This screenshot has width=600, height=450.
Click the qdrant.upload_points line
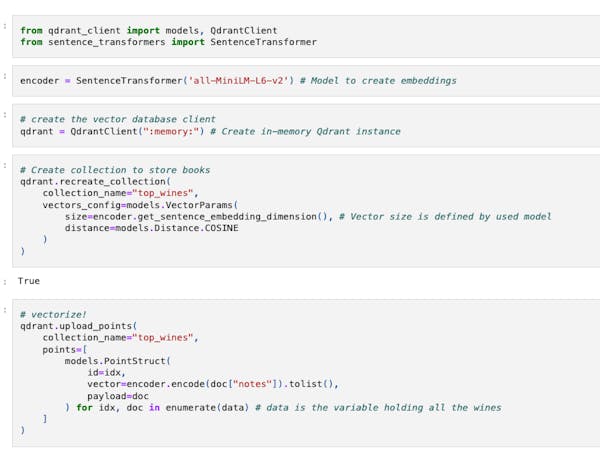[x=77, y=326]
